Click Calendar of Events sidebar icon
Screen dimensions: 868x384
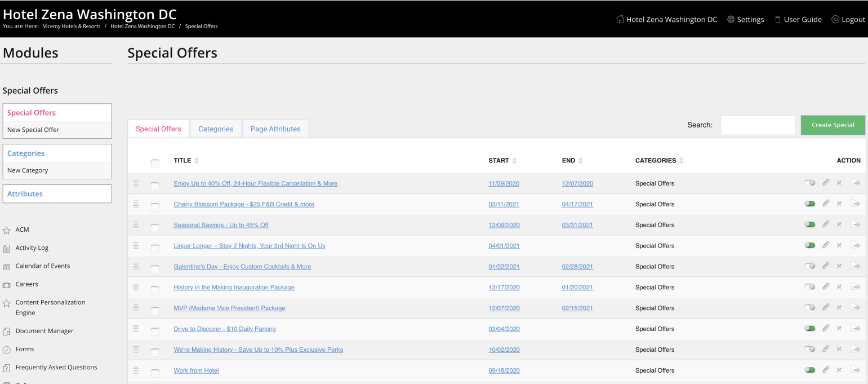pyautogui.click(x=7, y=266)
